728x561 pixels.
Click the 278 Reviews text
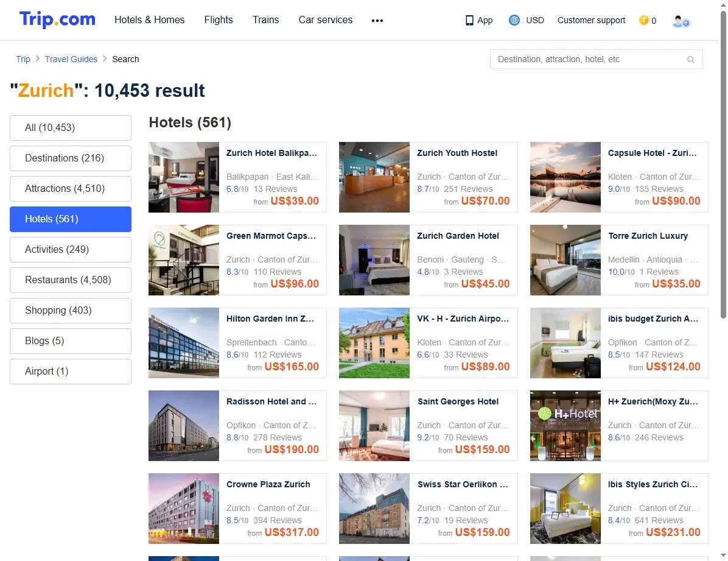[x=278, y=437]
